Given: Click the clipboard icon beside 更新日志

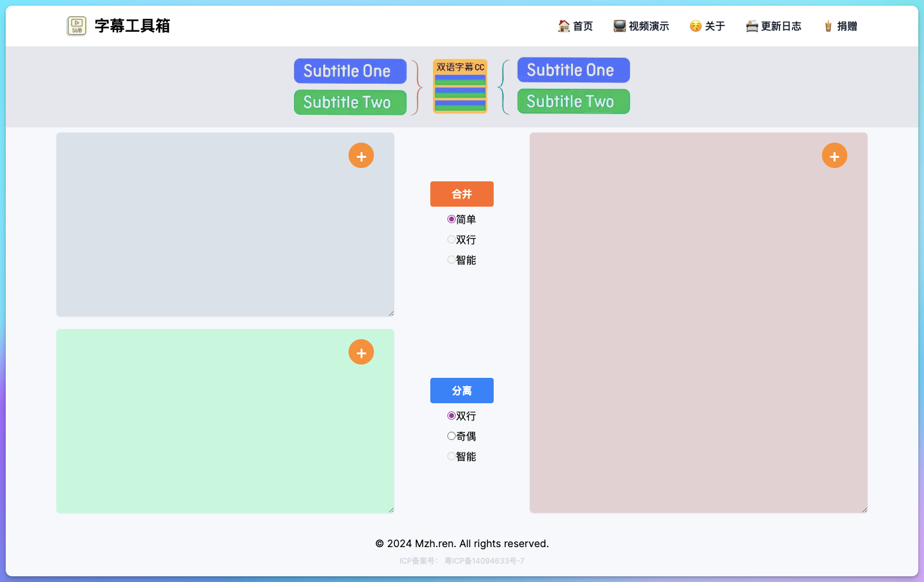Looking at the screenshot, I should [x=752, y=26].
